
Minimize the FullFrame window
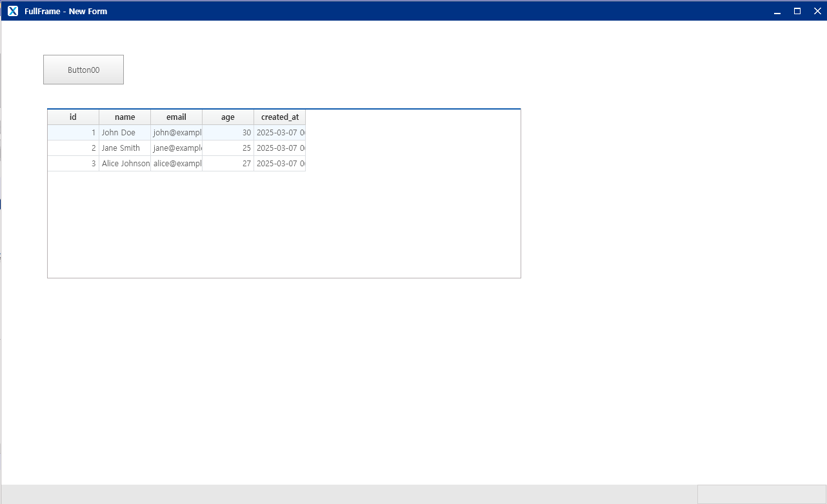pyautogui.click(x=777, y=11)
